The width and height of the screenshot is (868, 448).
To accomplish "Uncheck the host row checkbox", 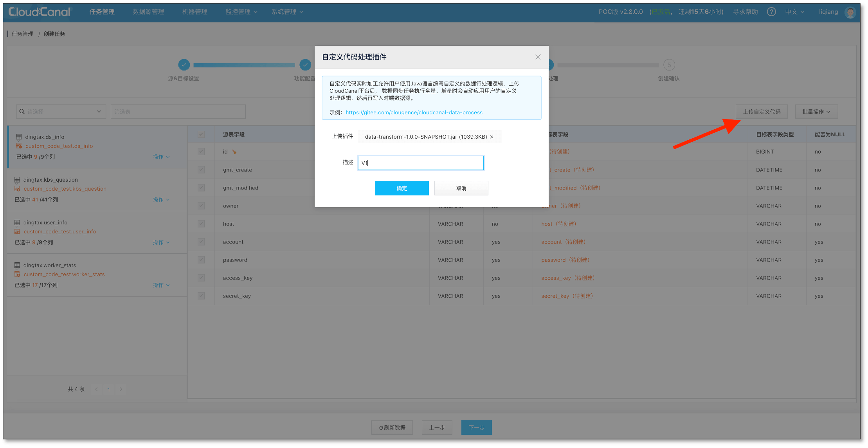I will 201,224.
